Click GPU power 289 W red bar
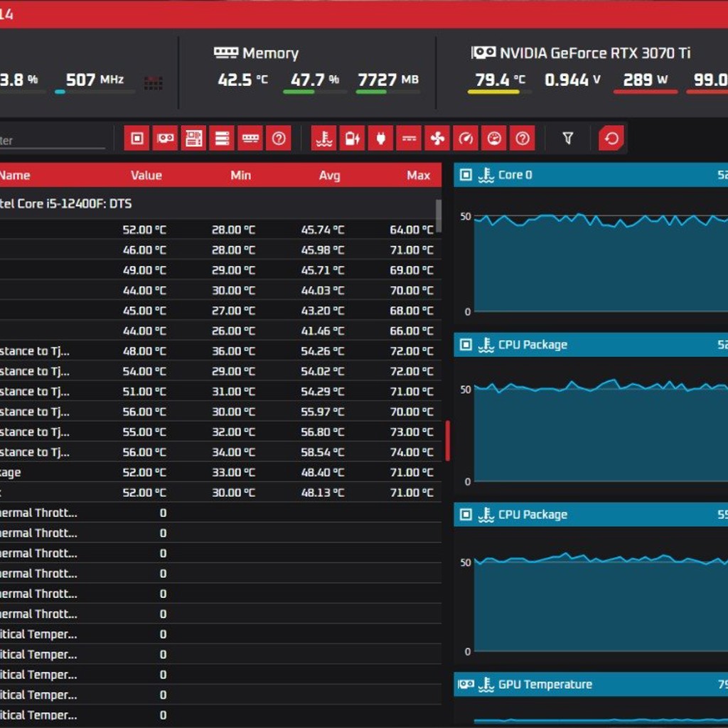The height and width of the screenshot is (728, 728). click(645, 92)
